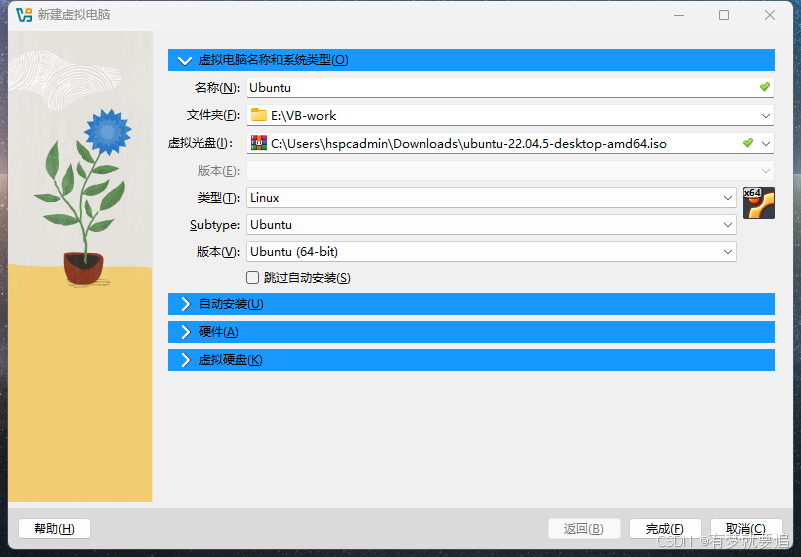The height and width of the screenshot is (557, 801).
Task: Click the 文件夹(F) label text
Action: tap(213, 115)
